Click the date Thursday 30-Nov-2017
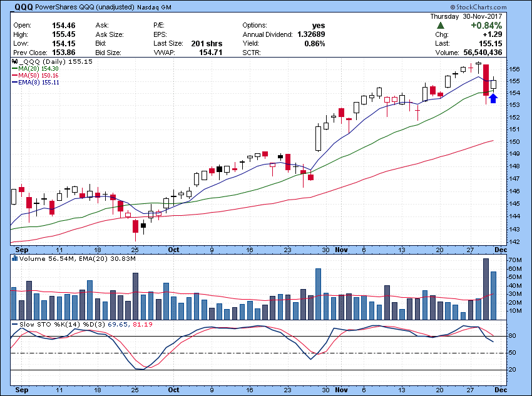The height and width of the screenshot is (396, 532). 466,16
